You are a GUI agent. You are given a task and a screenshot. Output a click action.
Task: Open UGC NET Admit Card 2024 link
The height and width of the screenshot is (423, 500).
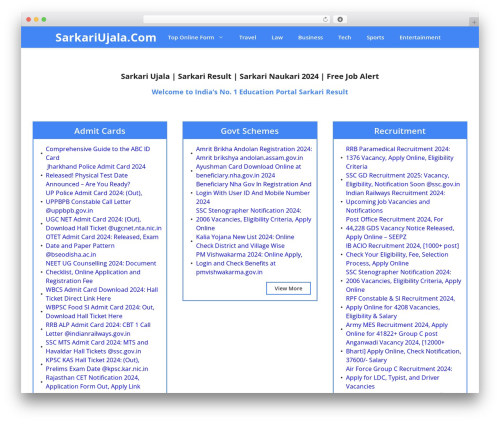[103, 224]
